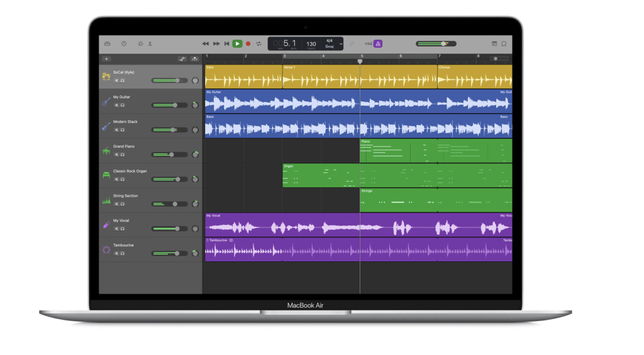Click the red Record button

[x=248, y=43]
